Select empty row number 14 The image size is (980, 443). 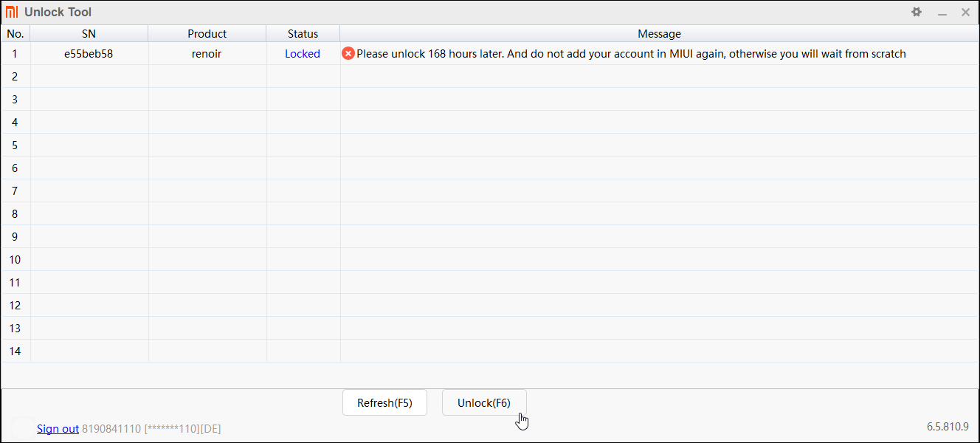pos(15,351)
